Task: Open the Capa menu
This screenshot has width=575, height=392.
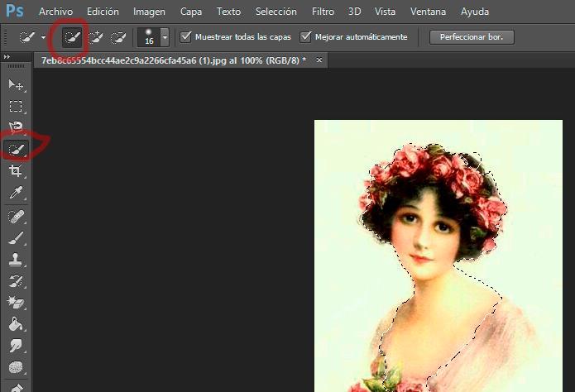Action: click(x=190, y=12)
